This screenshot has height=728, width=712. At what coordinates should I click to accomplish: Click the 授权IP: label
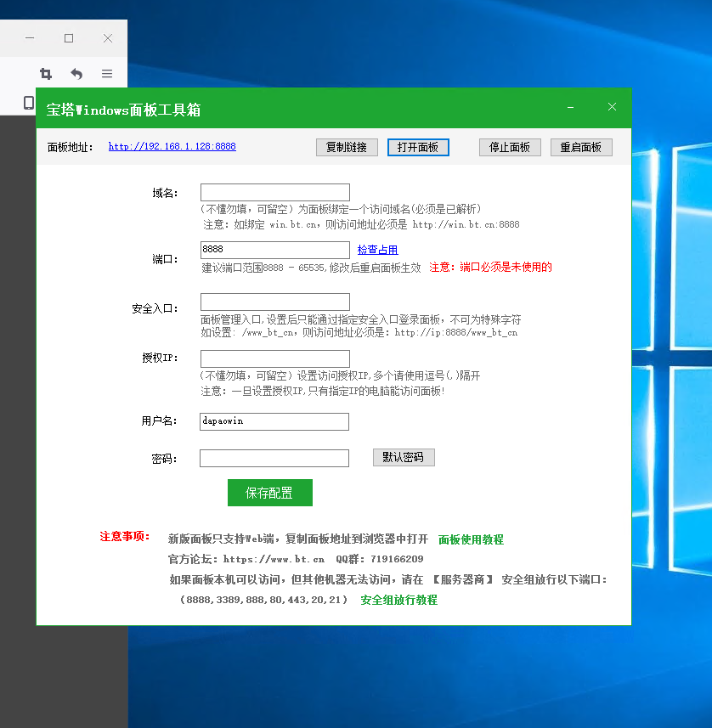(x=160, y=358)
